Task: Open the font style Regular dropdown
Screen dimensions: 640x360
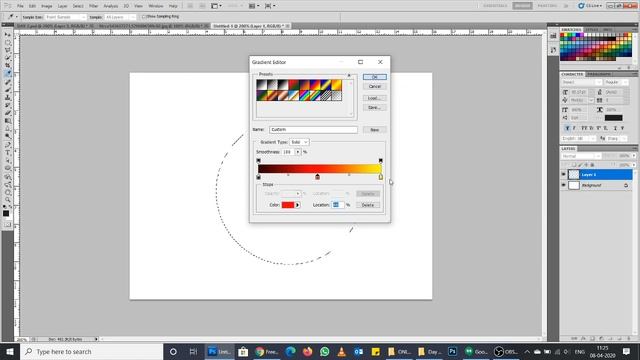Action: (x=616, y=82)
